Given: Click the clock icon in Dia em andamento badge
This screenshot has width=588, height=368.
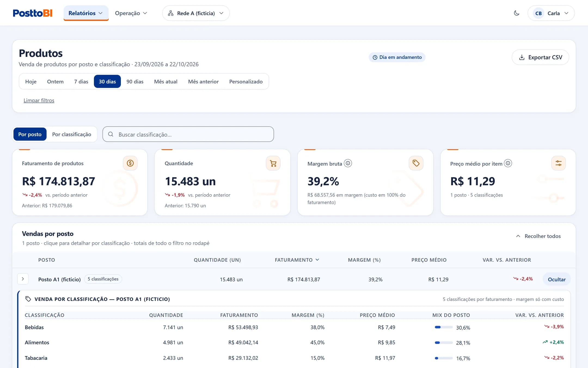Looking at the screenshot, I should [375, 57].
